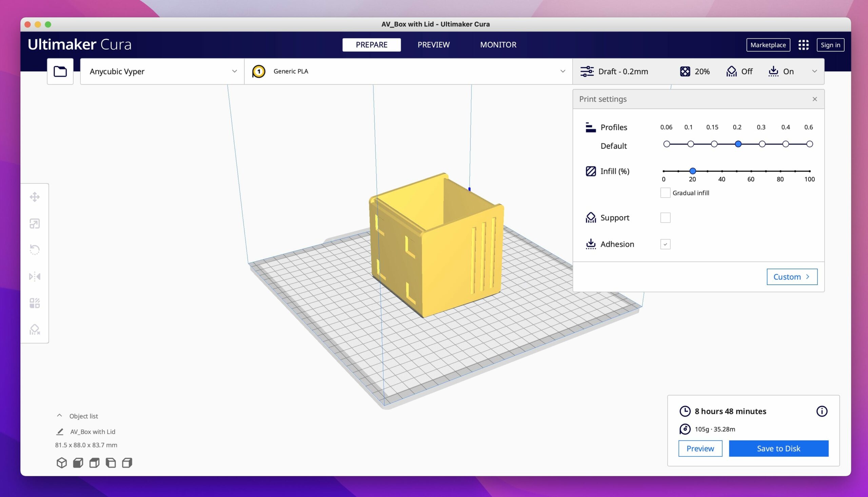Switch to top view cube icon
This screenshot has height=497, width=868.
[x=95, y=463]
